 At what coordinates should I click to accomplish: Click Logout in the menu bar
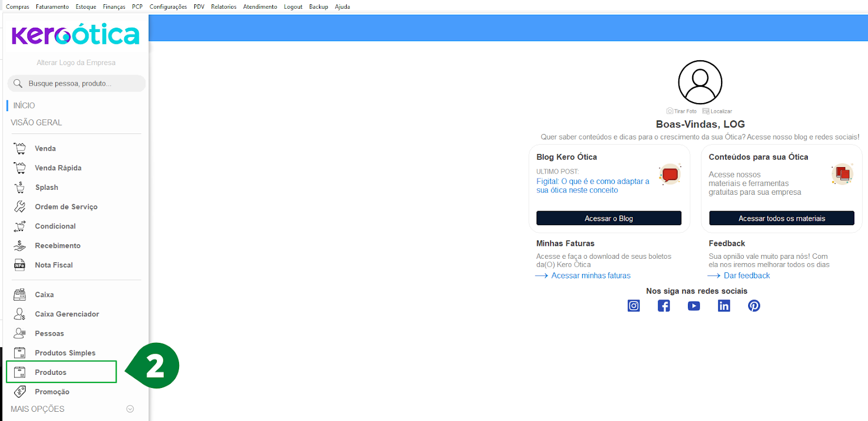point(293,7)
